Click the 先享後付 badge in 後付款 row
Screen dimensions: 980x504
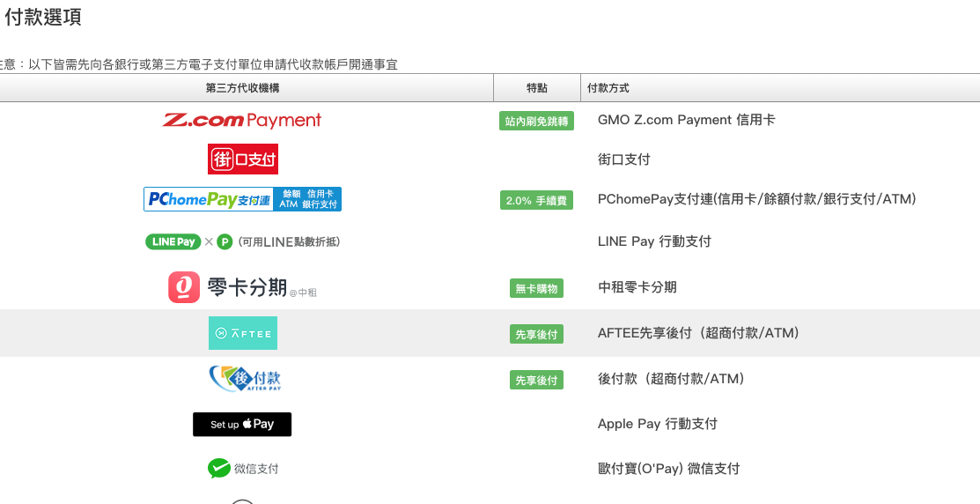[x=536, y=380]
